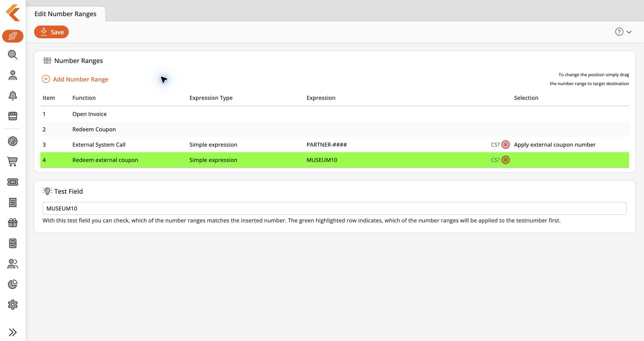Open the single user profile sidebar icon
This screenshot has width=644, height=341.
tap(13, 75)
